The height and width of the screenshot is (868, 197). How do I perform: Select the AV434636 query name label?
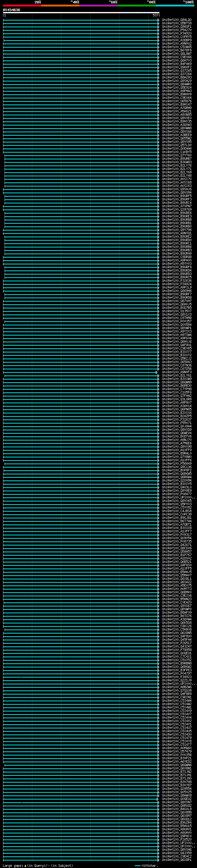click(x=11, y=10)
